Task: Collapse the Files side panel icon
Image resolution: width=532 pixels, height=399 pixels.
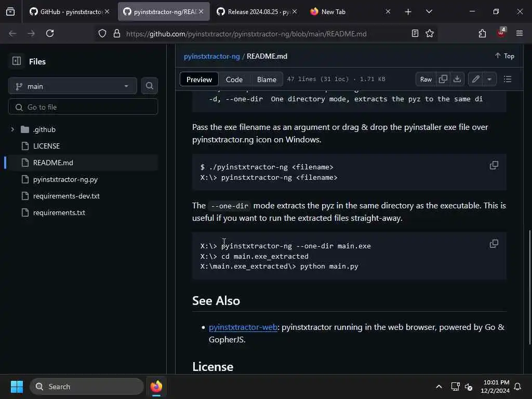Action: (16, 61)
